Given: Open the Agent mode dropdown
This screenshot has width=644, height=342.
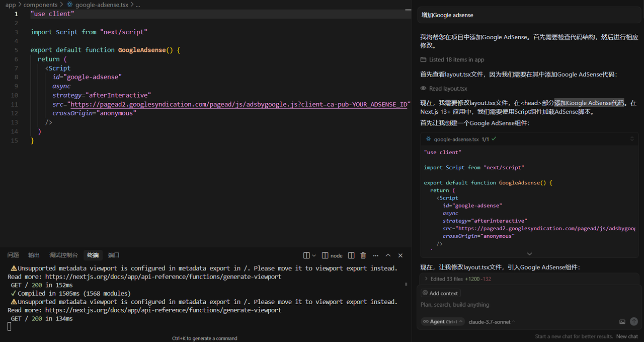Looking at the screenshot, I should pos(442,321).
